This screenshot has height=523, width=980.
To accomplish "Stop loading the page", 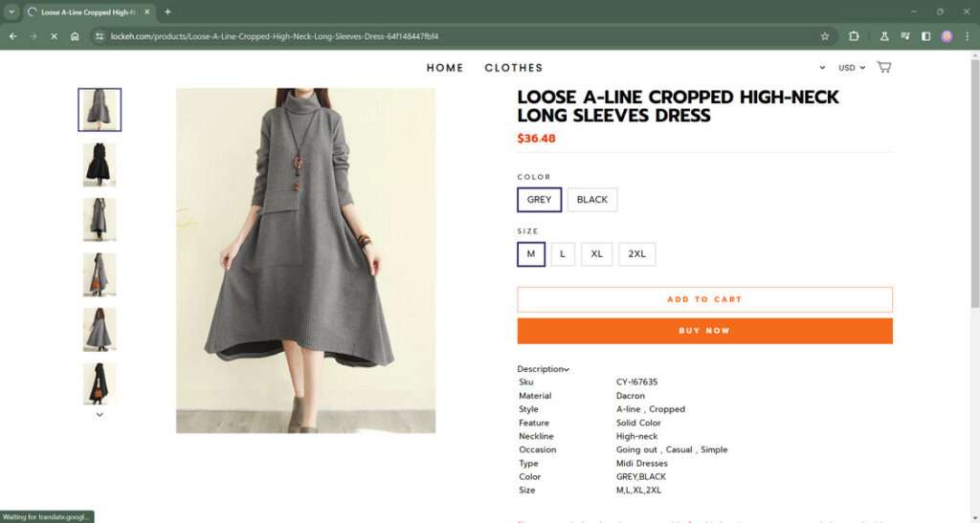I will (54, 36).
